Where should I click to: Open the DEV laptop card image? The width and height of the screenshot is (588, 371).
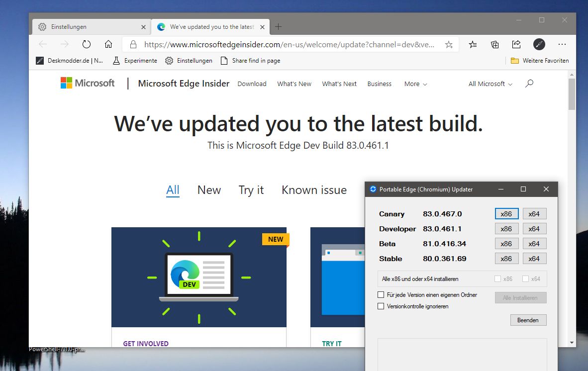pos(199,278)
